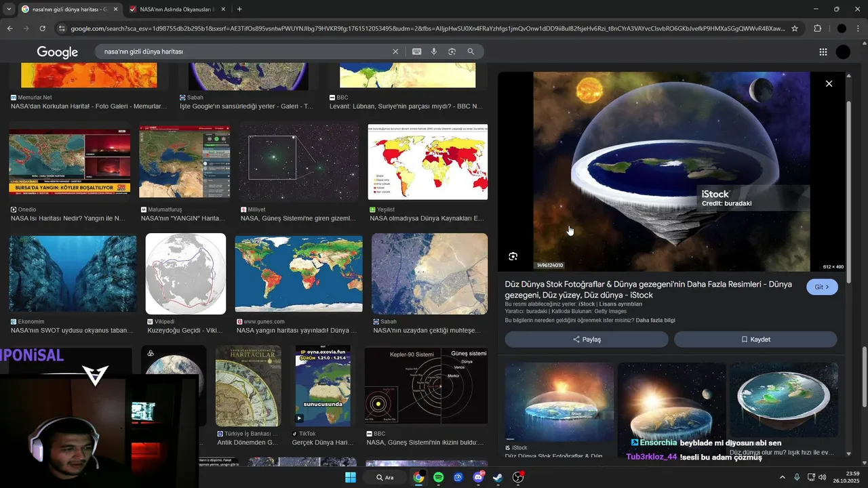Open the Sabah uzaydan çekilen satellite image
The width and height of the screenshot is (868, 488).
coord(430,274)
